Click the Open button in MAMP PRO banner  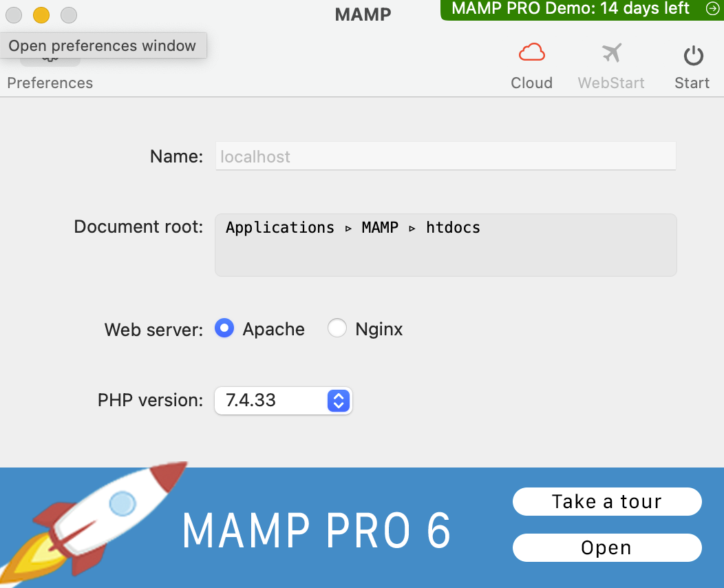click(607, 548)
